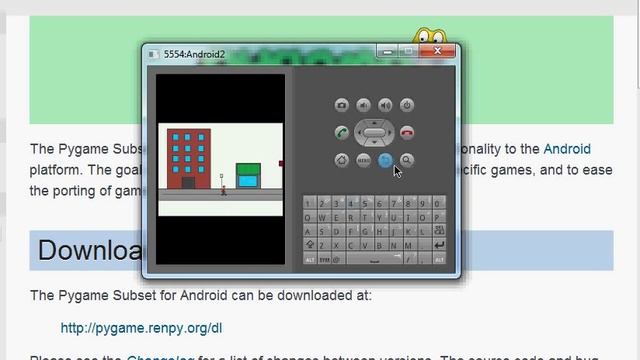Viewport: 640px width, 360px height.
Task: Tap the green shop in the game screen
Action: coord(248,176)
